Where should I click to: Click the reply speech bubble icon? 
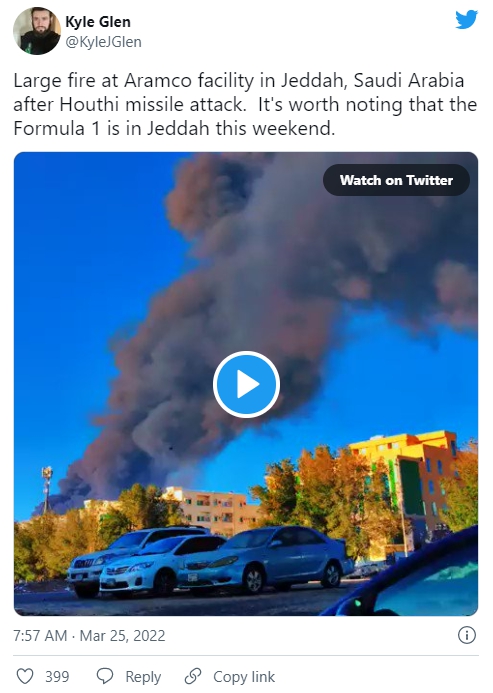click(105, 677)
